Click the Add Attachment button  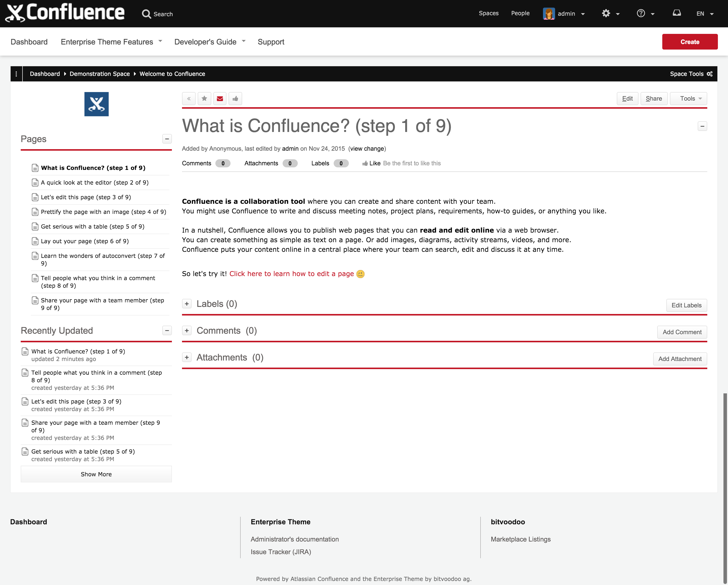click(x=680, y=359)
